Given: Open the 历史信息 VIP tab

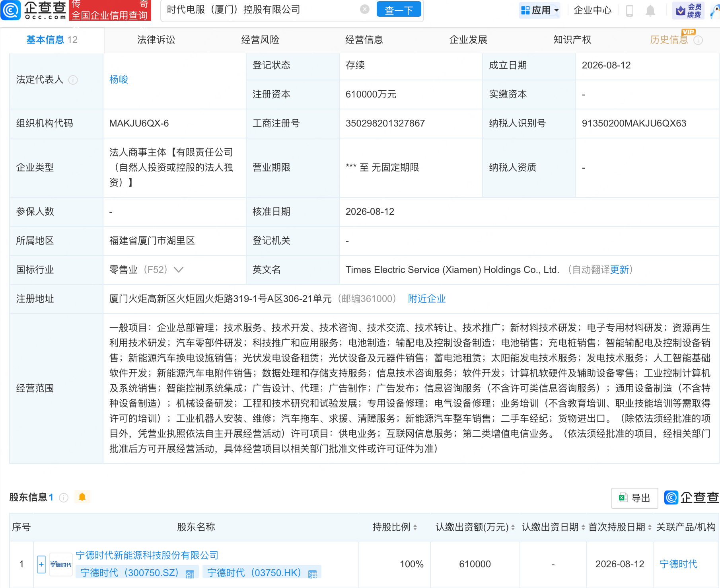Looking at the screenshot, I should (x=669, y=40).
